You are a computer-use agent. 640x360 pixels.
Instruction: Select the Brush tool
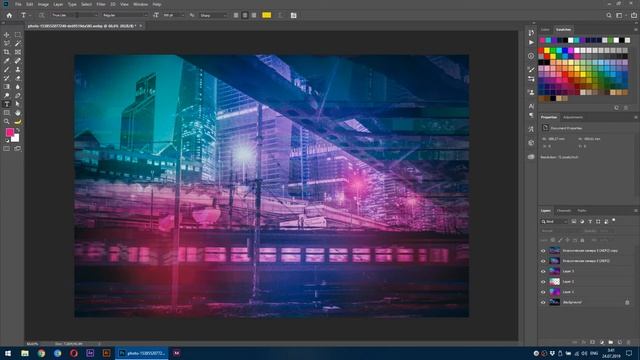[7, 69]
